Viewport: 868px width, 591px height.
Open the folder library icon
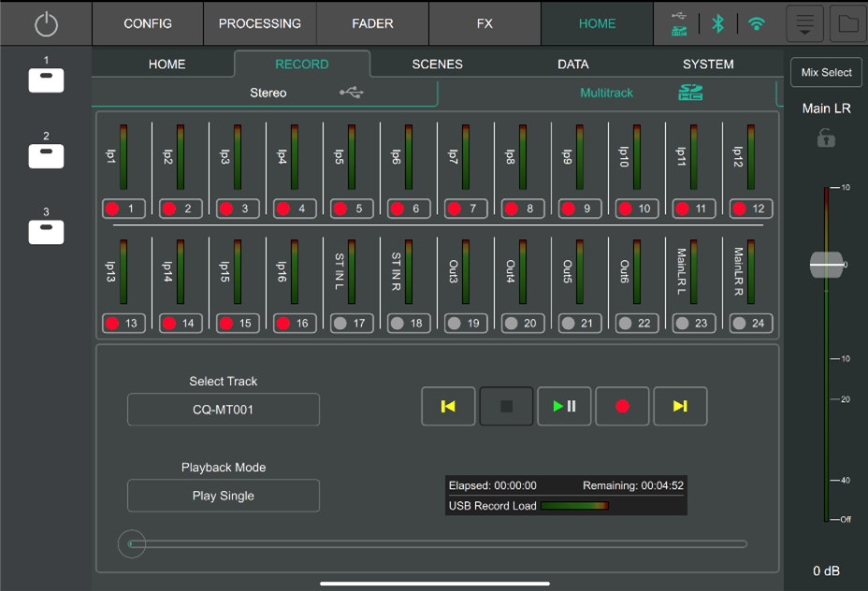pos(848,23)
